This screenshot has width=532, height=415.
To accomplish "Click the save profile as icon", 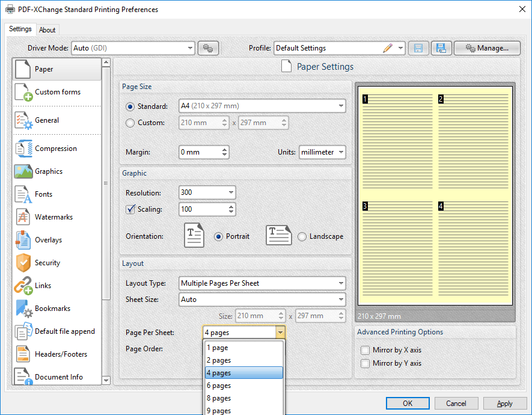I will [x=441, y=48].
